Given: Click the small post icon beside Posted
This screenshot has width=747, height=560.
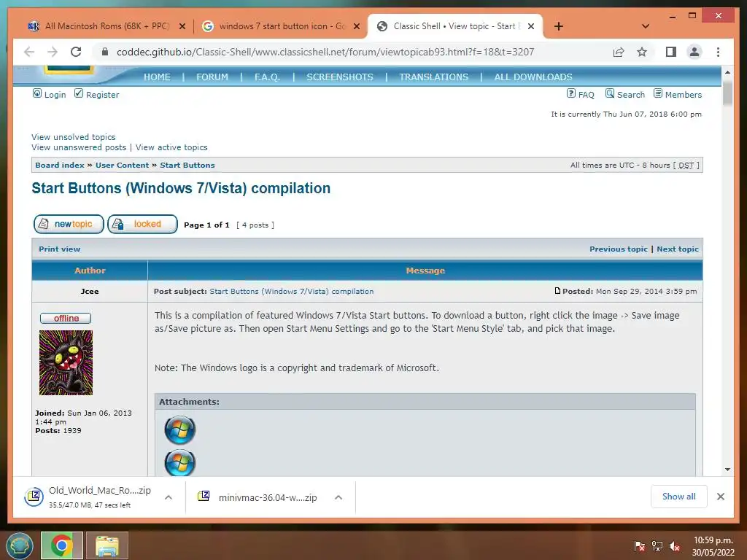Looking at the screenshot, I should (x=557, y=291).
